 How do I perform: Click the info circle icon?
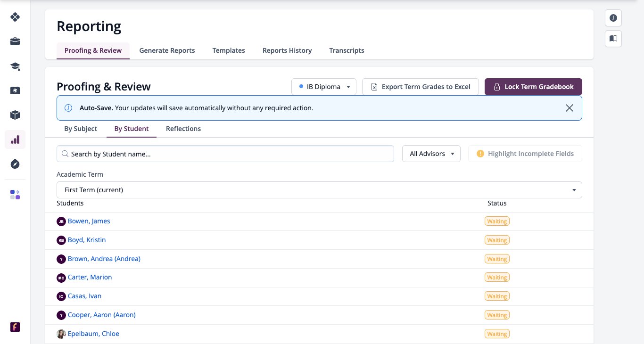(613, 18)
